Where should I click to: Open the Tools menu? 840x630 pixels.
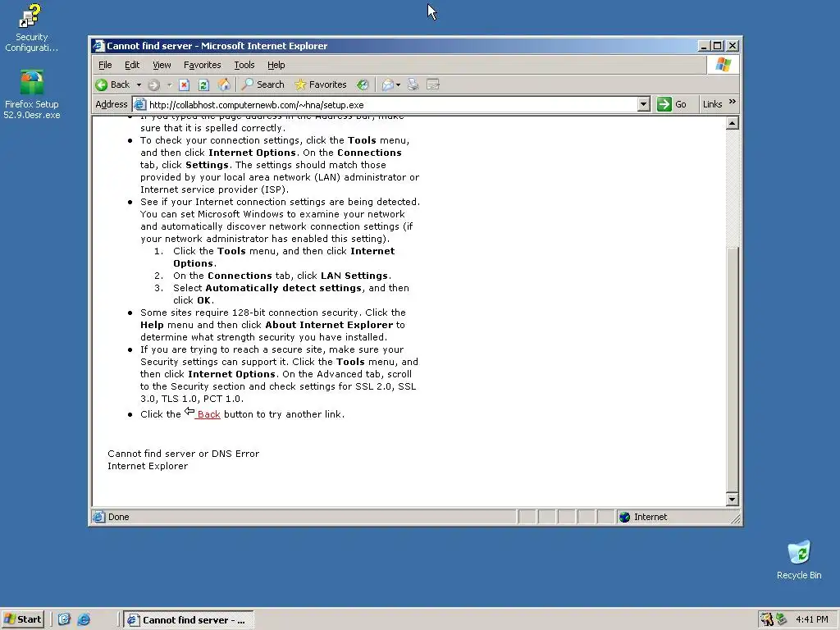click(244, 65)
